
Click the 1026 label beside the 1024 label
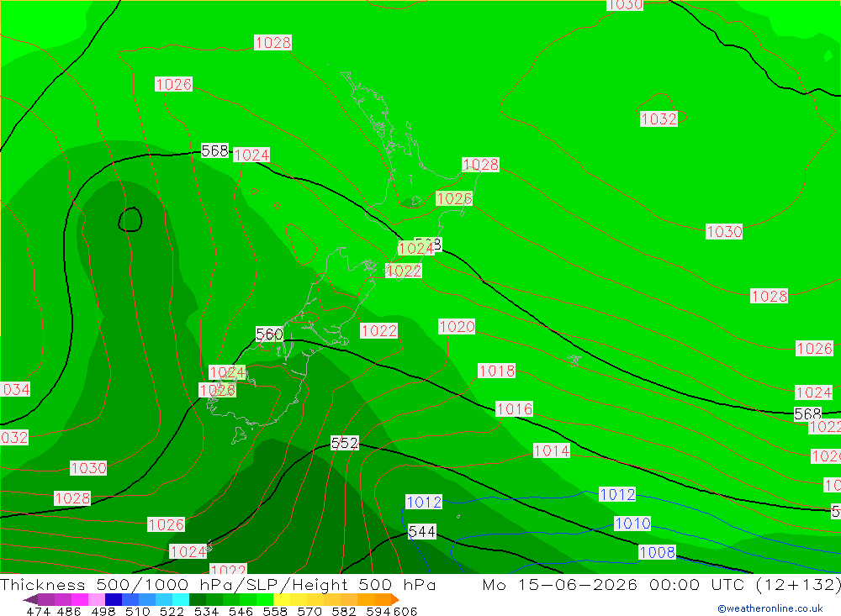pyautogui.click(x=217, y=390)
